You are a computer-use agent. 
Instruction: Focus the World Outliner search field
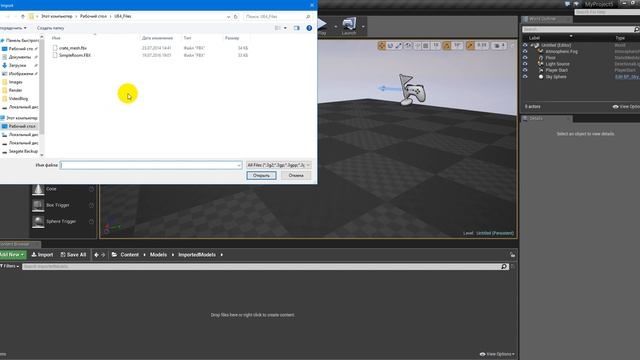(x=578, y=29)
